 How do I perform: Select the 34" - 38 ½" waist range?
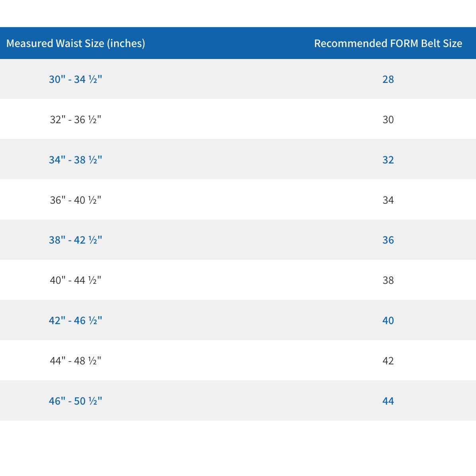tap(76, 160)
